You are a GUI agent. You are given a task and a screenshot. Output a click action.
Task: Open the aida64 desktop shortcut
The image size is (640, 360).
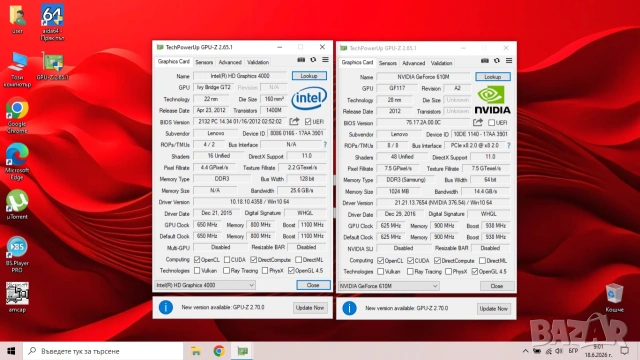click(52, 22)
